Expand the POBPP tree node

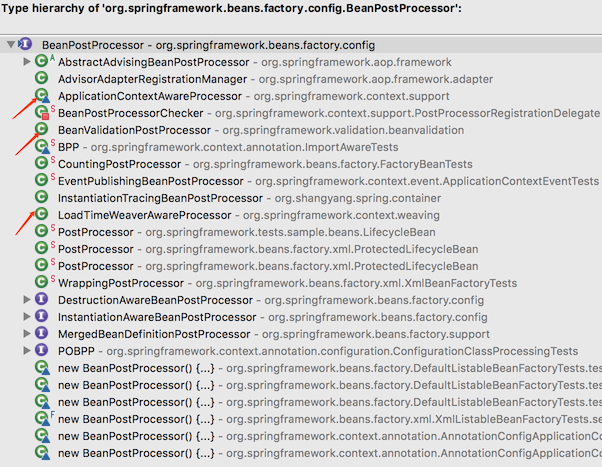[x=27, y=351]
